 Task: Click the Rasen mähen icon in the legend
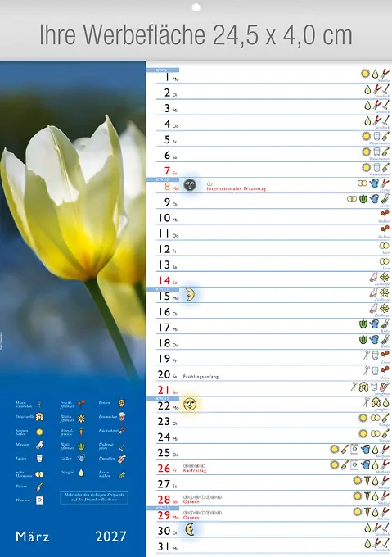coord(122,474)
